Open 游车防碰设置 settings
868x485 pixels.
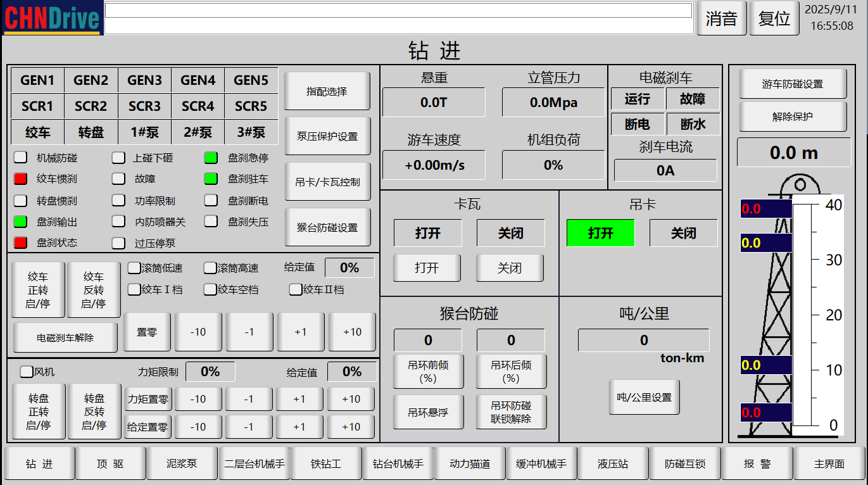point(792,84)
